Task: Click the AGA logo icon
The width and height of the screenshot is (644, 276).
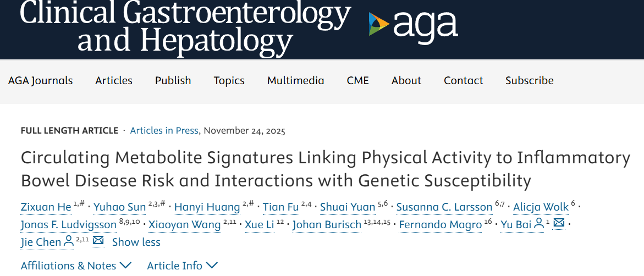Action: click(379, 25)
